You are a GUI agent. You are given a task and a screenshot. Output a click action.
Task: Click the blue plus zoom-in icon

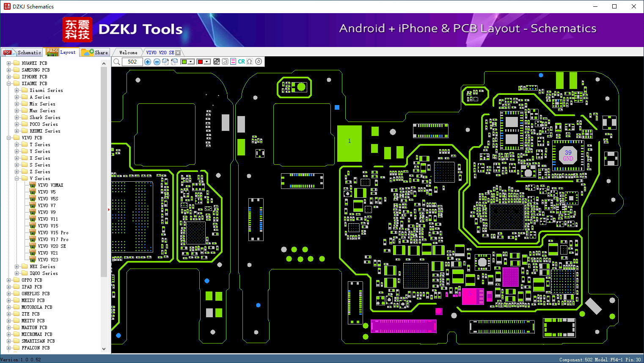click(148, 62)
